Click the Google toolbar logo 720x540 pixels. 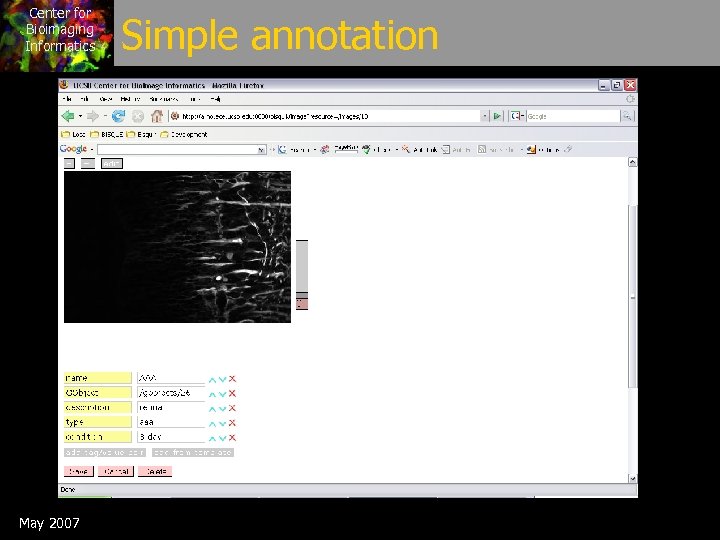tap(73, 149)
